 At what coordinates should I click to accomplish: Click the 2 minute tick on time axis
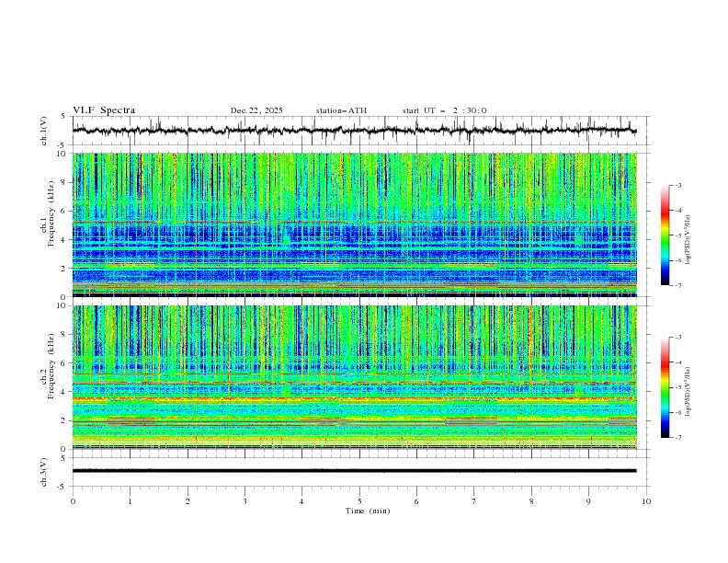click(x=188, y=501)
